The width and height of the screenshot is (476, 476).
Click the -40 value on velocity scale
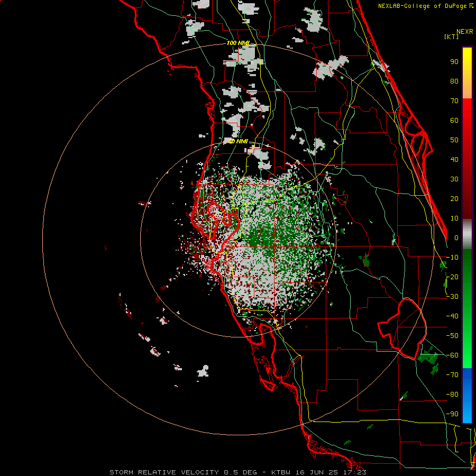(x=452, y=316)
